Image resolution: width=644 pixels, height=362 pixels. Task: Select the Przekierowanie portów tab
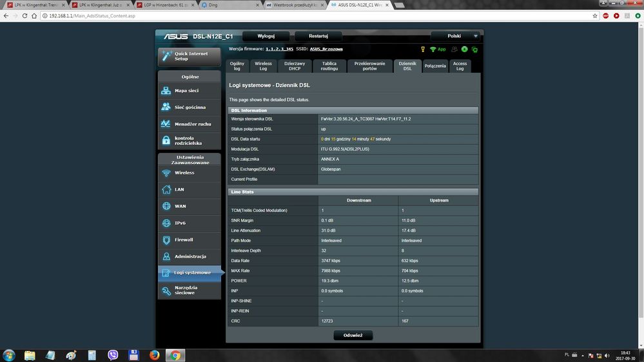(x=369, y=66)
